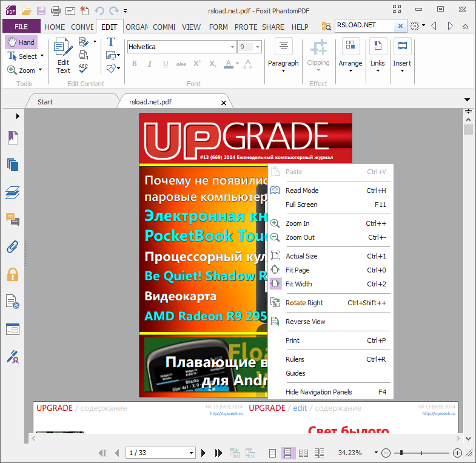Viewport: 476px width, 463px height.
Task: Toggle facing pages view mode
Action: point(304,453)
